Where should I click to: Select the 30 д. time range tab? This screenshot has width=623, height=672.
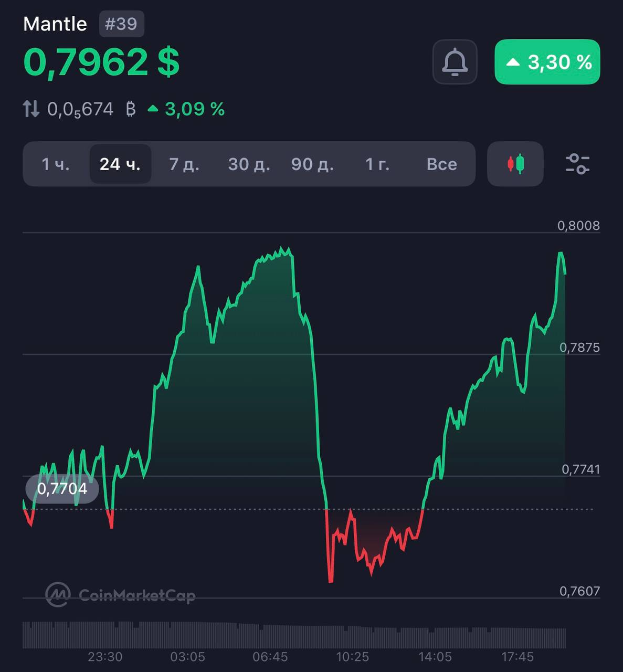[x=249, y=164]
